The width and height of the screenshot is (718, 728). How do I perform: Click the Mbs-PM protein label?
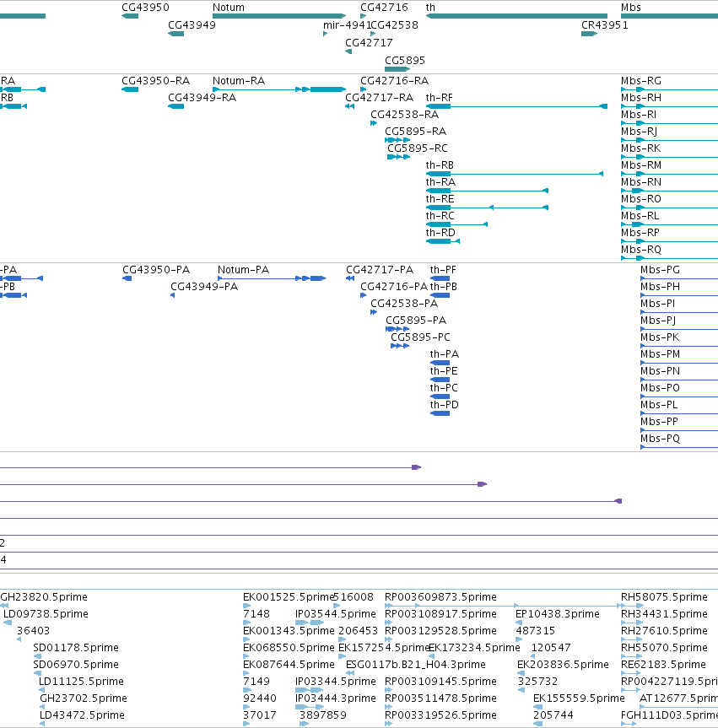[661, 354]
